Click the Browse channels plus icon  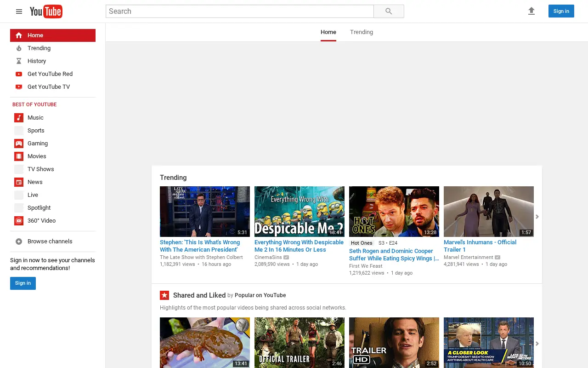point(19,241)
